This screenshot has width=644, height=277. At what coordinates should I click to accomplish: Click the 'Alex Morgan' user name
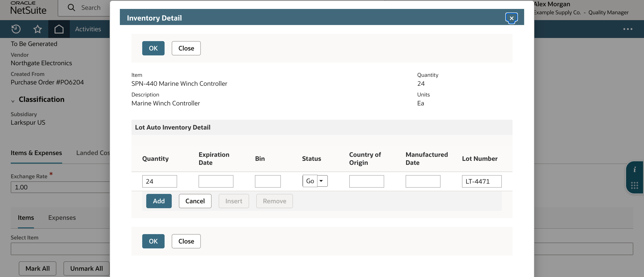click(x=552, y=4)
